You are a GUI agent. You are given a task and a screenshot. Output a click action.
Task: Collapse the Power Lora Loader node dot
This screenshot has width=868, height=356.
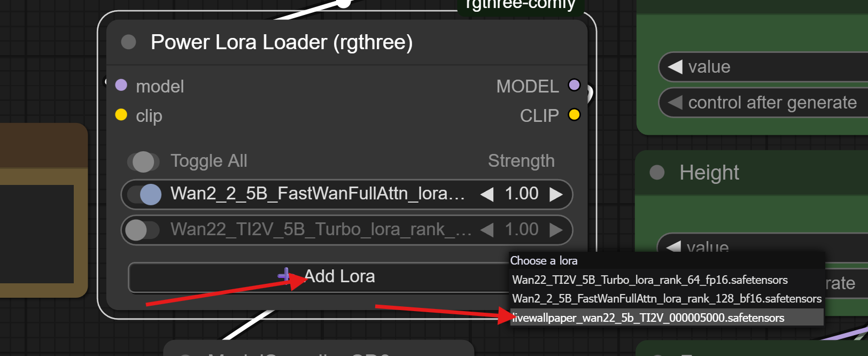click(x=128, y=42)
